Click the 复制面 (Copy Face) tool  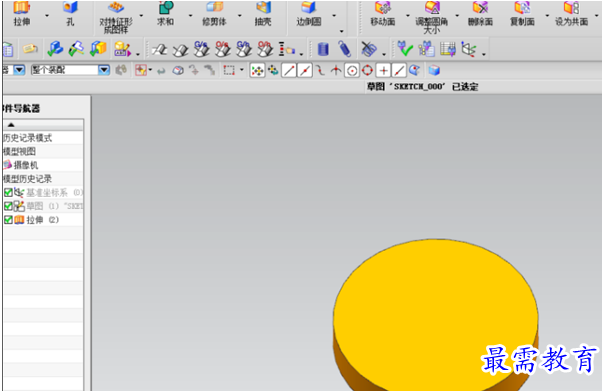point(522,14)
